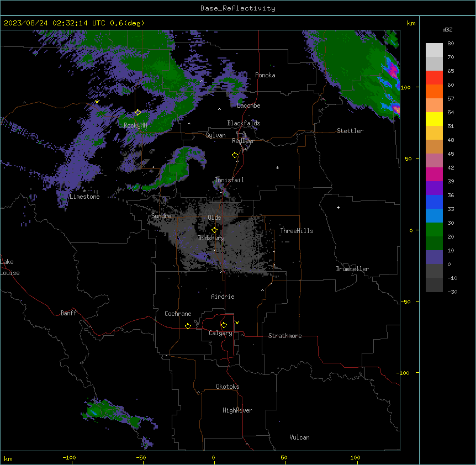Select the RedDeer city label
The width and height of the screenshot is (476, 465).
point(243,141)
